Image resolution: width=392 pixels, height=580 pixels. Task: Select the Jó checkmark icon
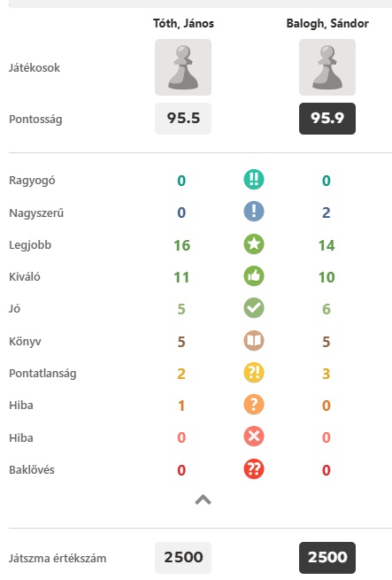tap(254, 308)
